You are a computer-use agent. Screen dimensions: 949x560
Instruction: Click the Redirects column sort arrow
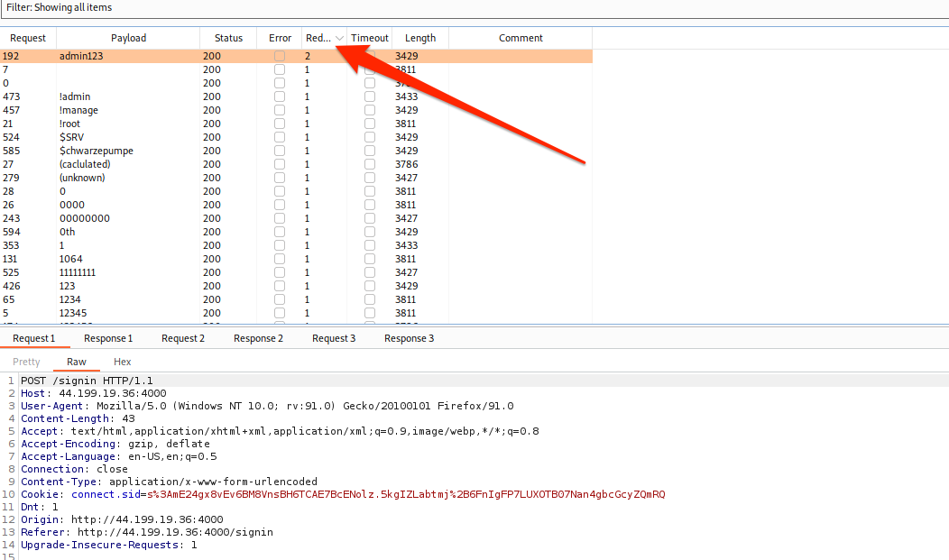(339, 38)
